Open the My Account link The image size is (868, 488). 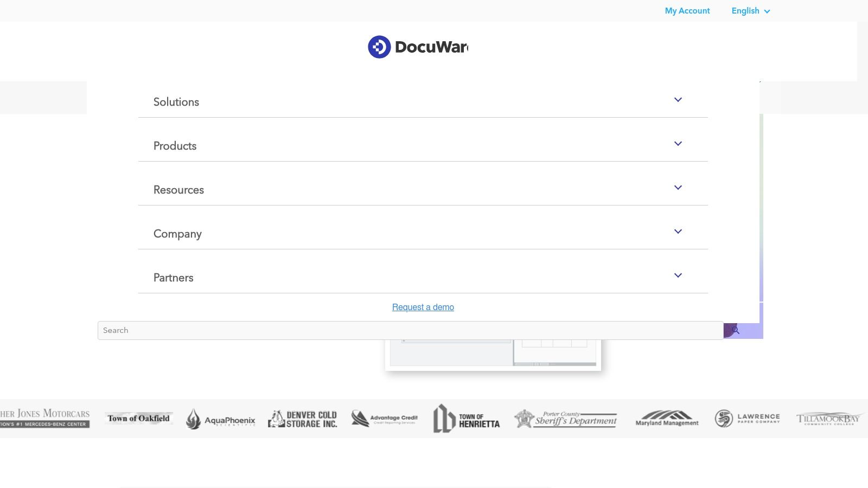tap(687, 11)
